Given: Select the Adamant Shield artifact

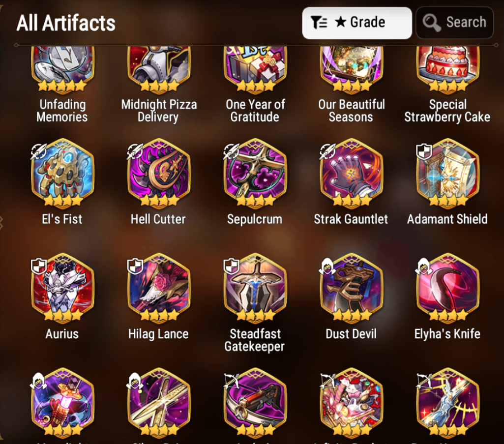Looking at the screenshot, I should point(448,173).
